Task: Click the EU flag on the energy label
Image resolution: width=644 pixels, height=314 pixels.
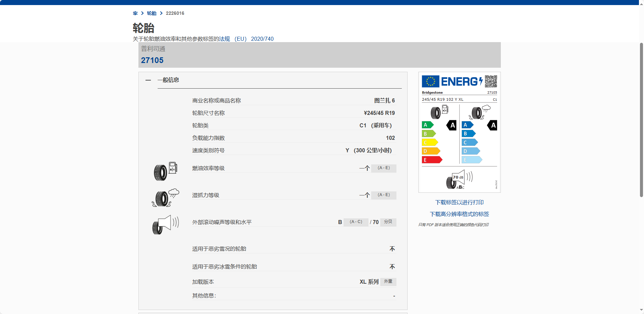Action: pyautogui.click(x=430, y=82)
